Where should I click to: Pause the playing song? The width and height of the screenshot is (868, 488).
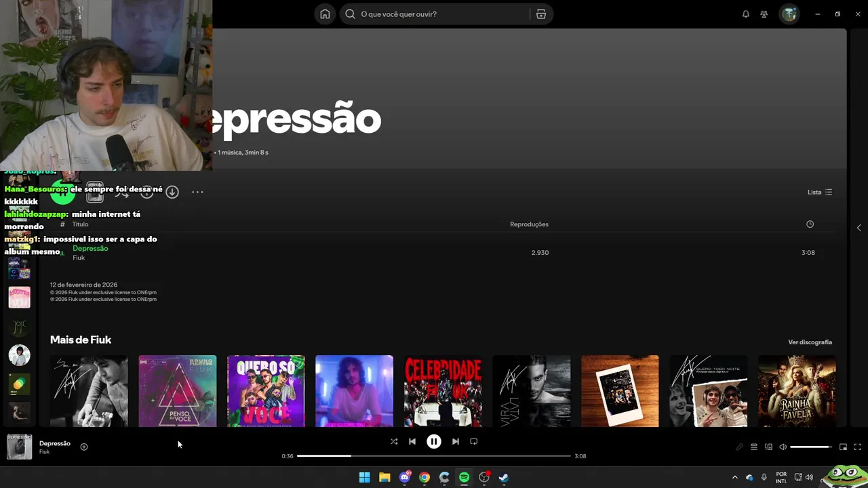tap(433, 441)
